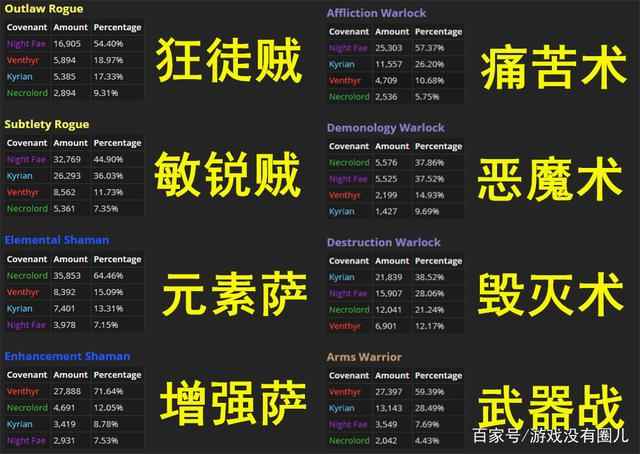Screen dimensions: 640x454
Task: Select the Destruction Warlock heading
Action: pyautogui.click(x=384, y=243)
